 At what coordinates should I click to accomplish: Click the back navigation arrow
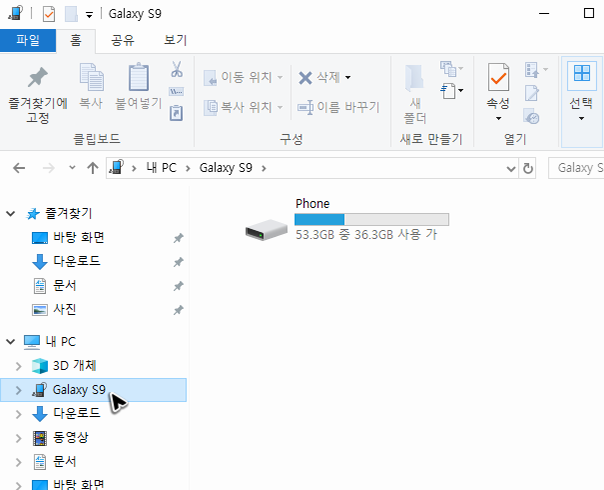click(19, 168)
